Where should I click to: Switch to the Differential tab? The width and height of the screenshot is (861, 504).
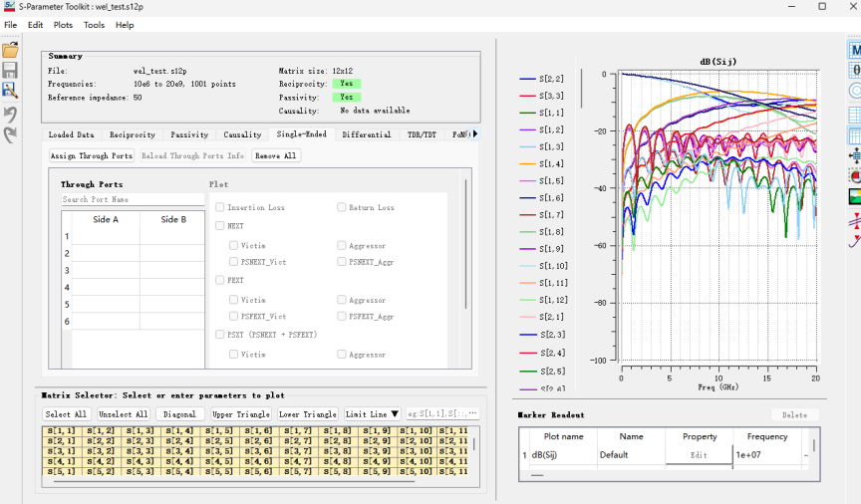coord(367,134)
